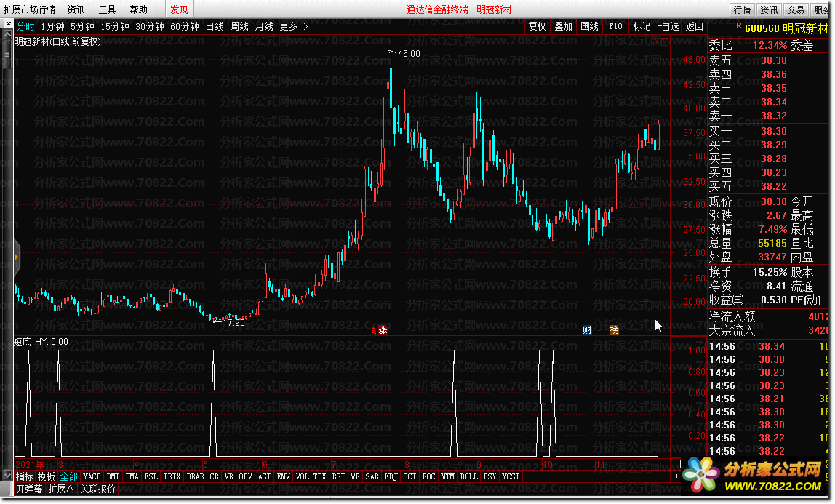Click the 标记 mark button
Image resolution: width=835 pixels, height=504 pixels.
(x=642, y=27)
